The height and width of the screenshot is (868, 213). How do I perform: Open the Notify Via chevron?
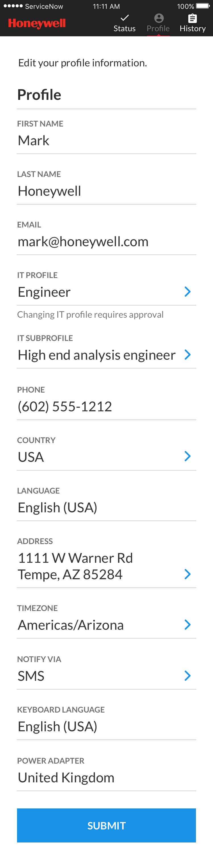click(x=187, y=675)
